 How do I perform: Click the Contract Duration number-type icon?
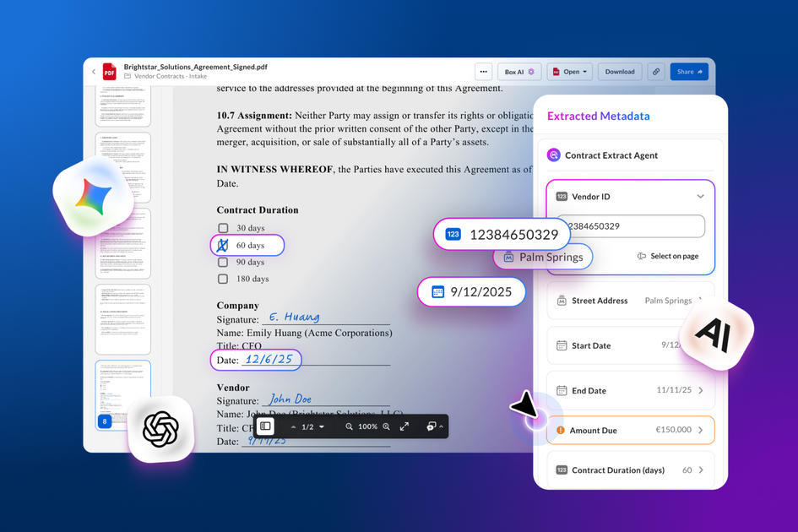tap(562, 470)
